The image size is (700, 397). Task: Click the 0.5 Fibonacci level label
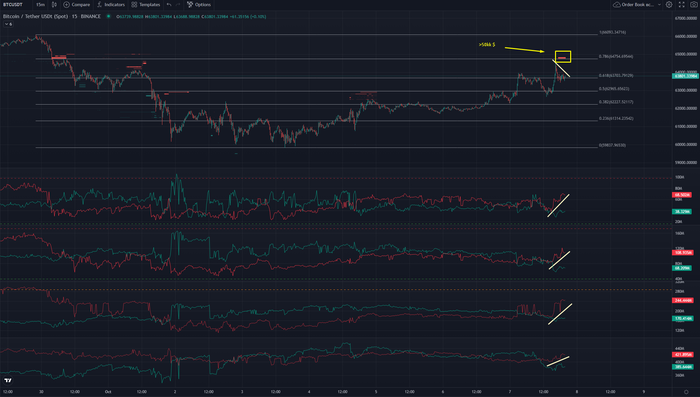pos(614,89)
